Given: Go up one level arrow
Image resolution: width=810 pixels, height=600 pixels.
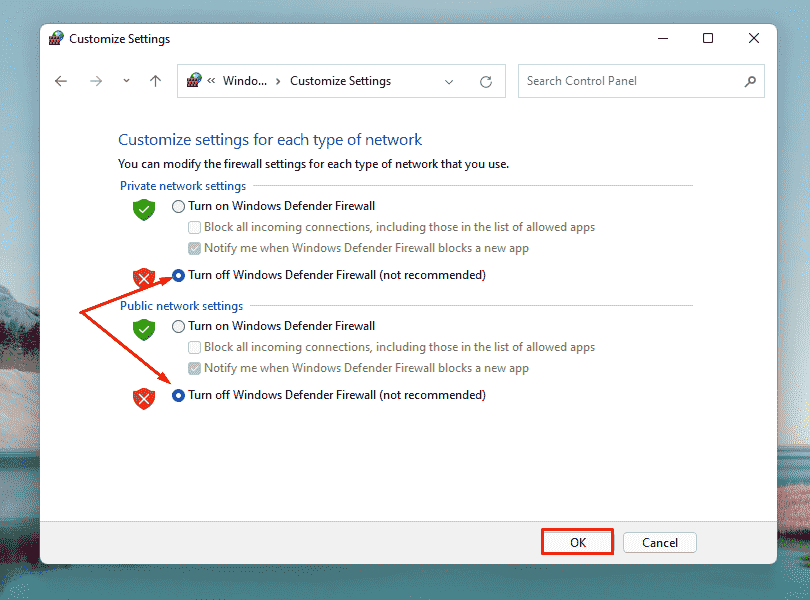Looking at the screenshot, I should pyautogui.click(x=155, y=81).
